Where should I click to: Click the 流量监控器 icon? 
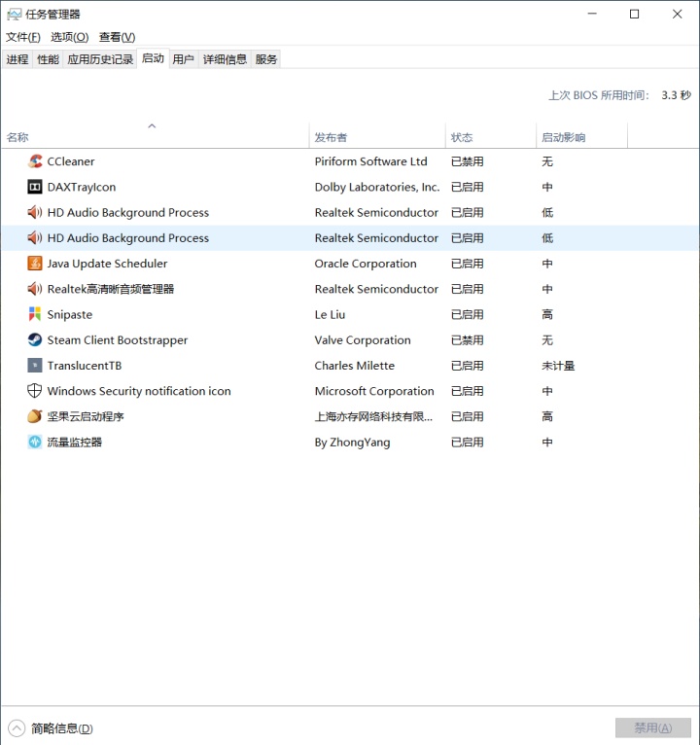click(35, 442)
